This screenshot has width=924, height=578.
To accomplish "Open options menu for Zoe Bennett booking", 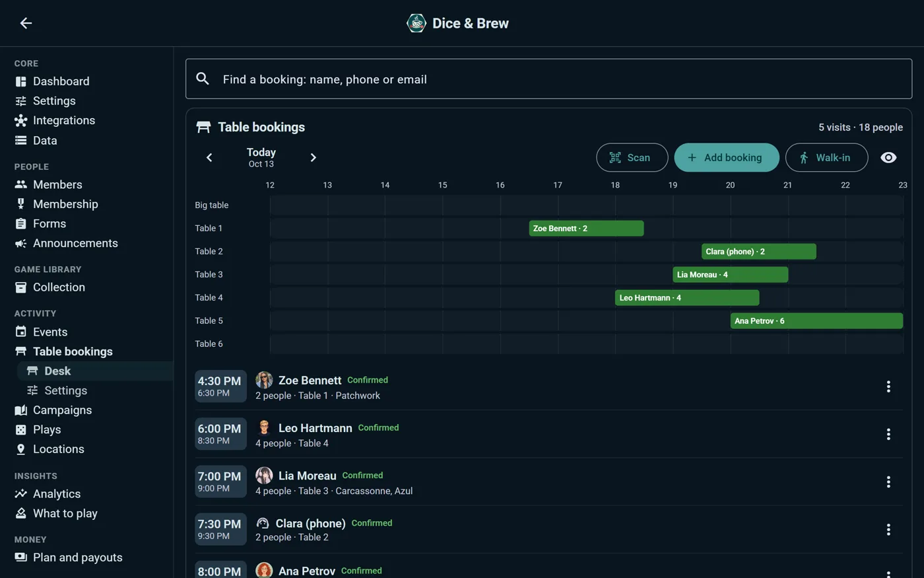I will click(x=888, y=386).
